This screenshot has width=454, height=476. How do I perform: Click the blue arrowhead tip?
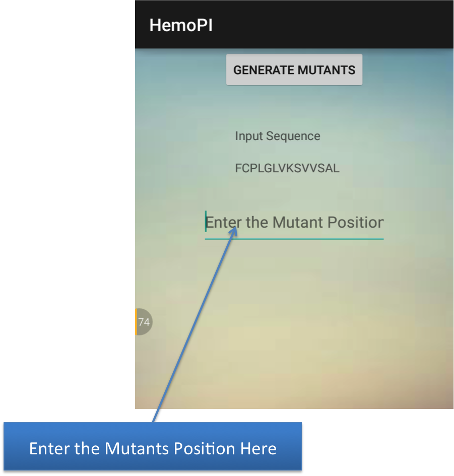coord(235,229)
